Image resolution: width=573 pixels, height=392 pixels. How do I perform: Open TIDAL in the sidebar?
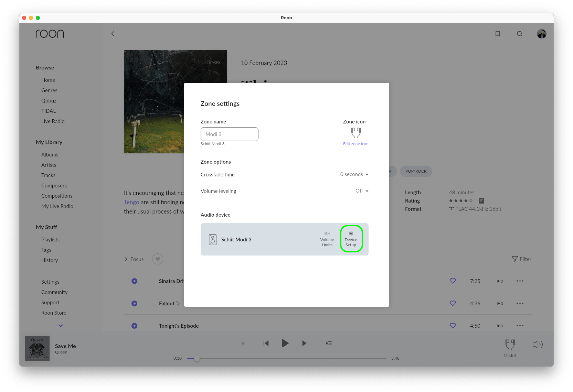click(49, 111)
